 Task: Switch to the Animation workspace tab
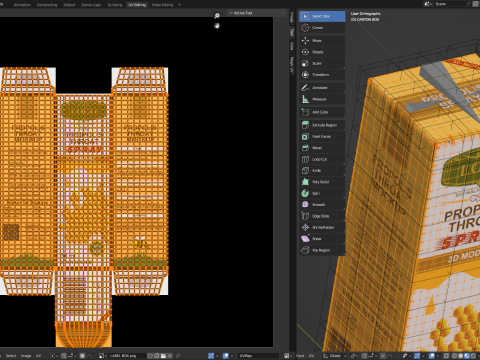pyautogui.click(x=22, y=5)
